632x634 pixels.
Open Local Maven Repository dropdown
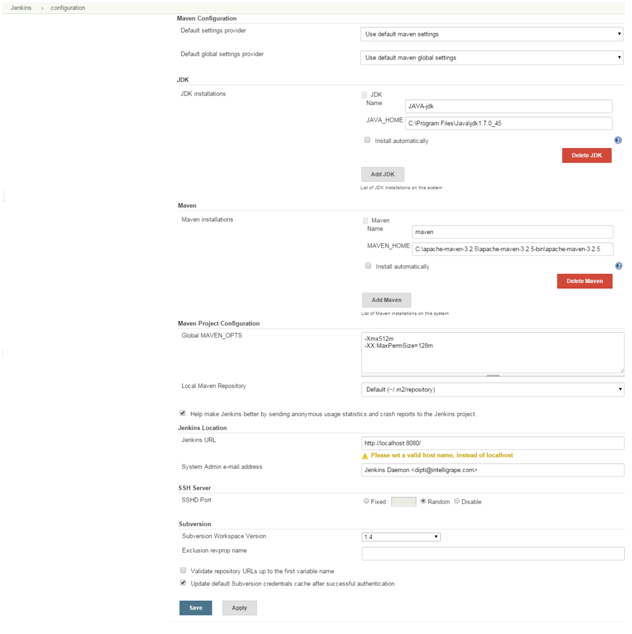(x=492, y=390)
